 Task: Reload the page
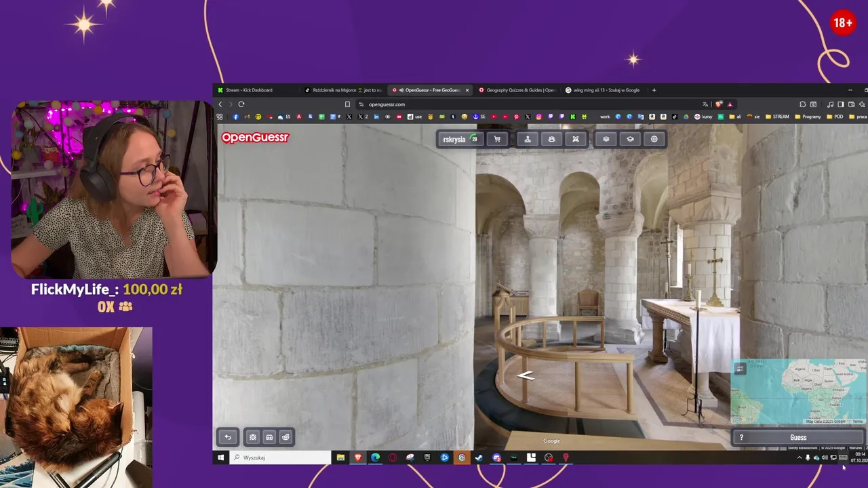pyautogui.click(x=241, y=104)
